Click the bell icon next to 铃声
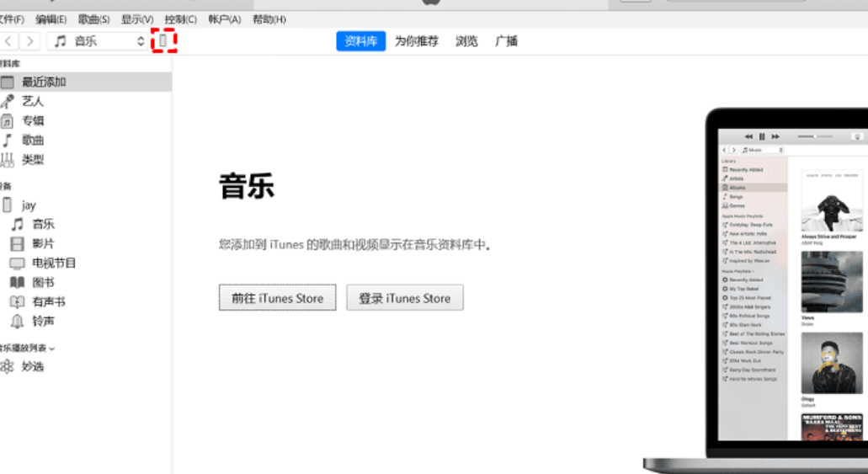The image size is (868, 474). click(x=18, y=321)
